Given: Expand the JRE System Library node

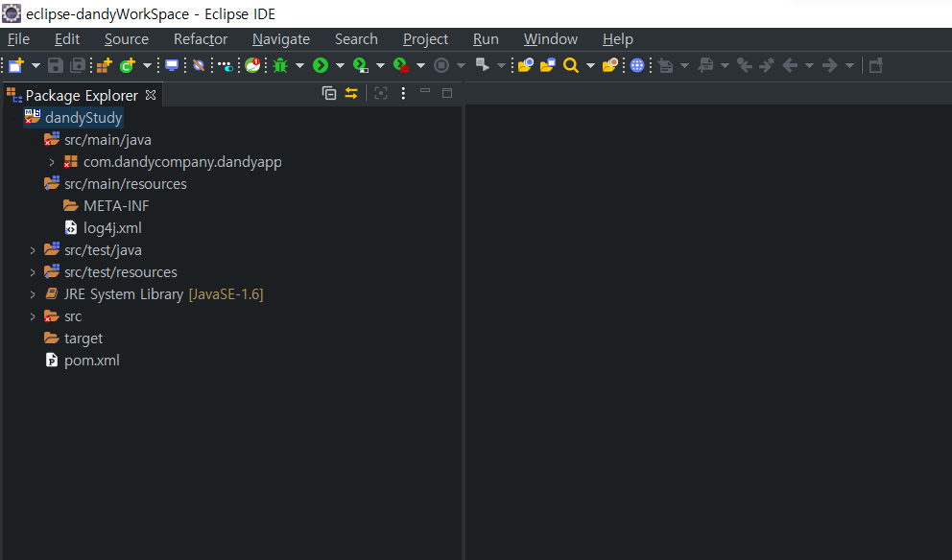Looking at the screenshot, I should 33,294.
